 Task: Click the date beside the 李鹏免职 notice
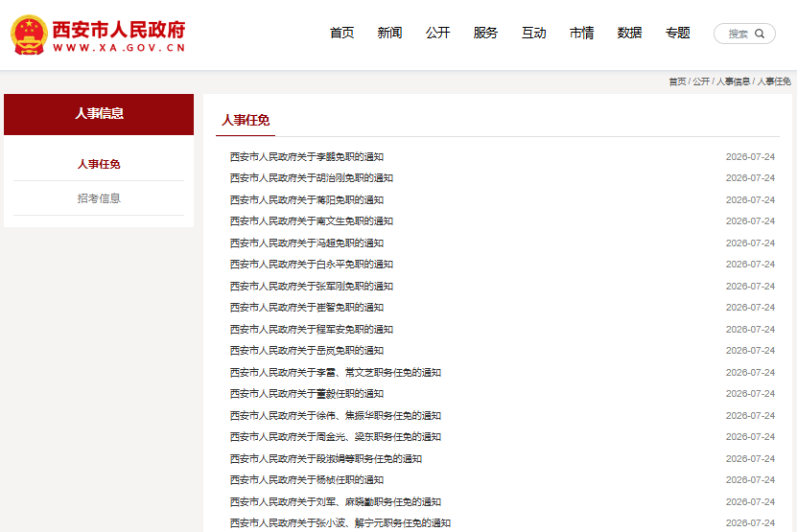750,157
